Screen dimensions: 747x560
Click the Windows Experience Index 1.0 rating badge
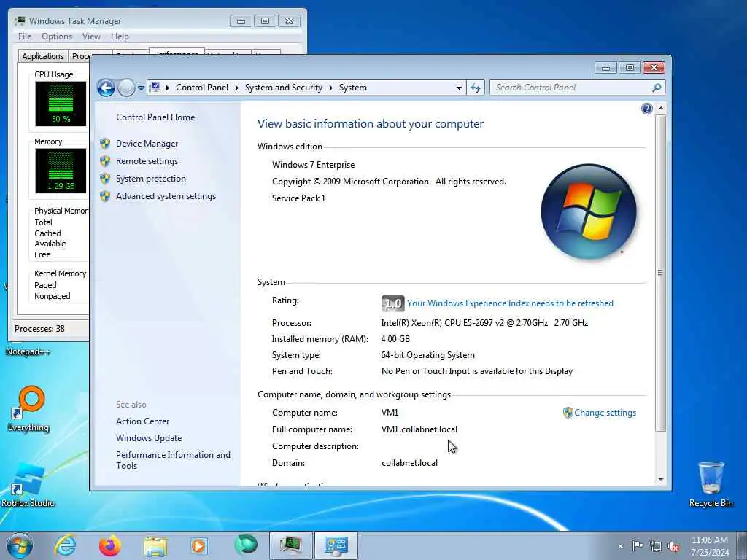click(393, 303)
